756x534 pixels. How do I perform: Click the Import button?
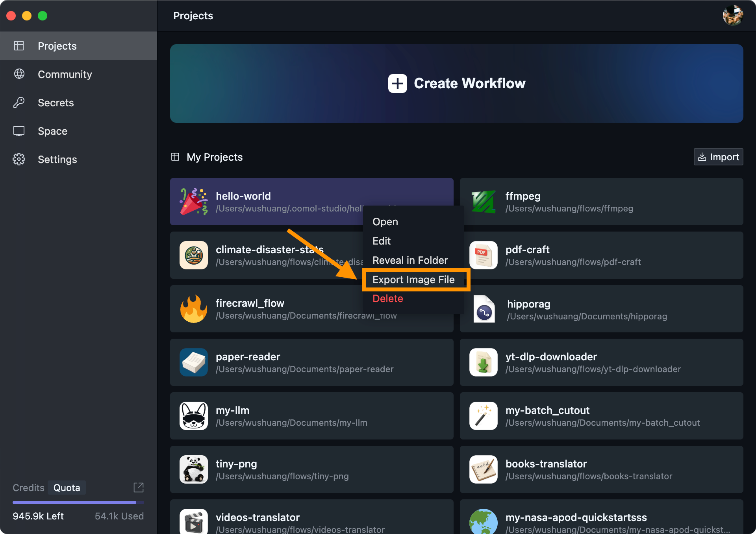coord(718,157)
